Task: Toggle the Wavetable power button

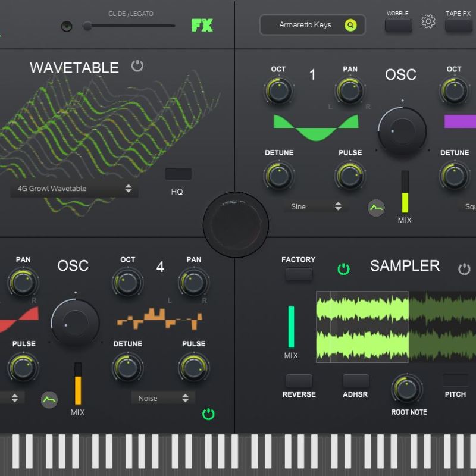Action: click(x=137, y=65)
